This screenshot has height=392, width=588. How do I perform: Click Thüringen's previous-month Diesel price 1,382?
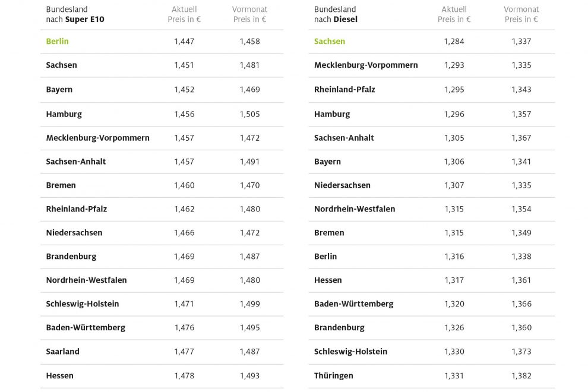tap(521, 376)
